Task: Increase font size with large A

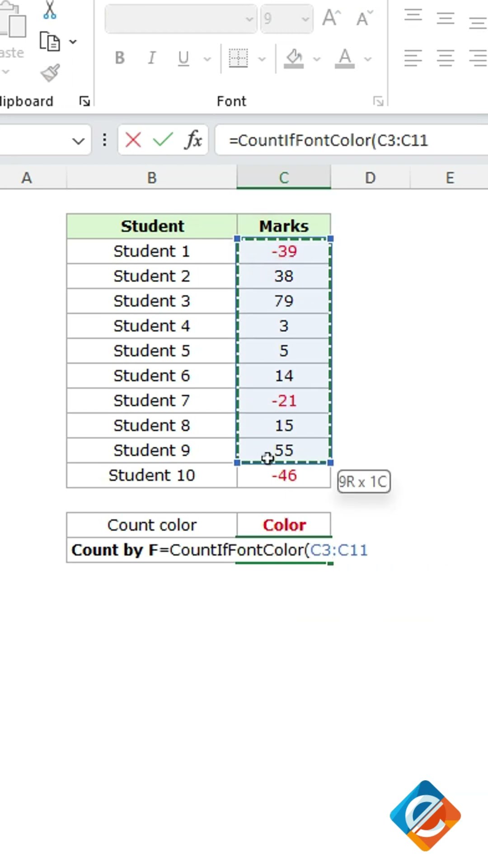Action: point(332,18)
